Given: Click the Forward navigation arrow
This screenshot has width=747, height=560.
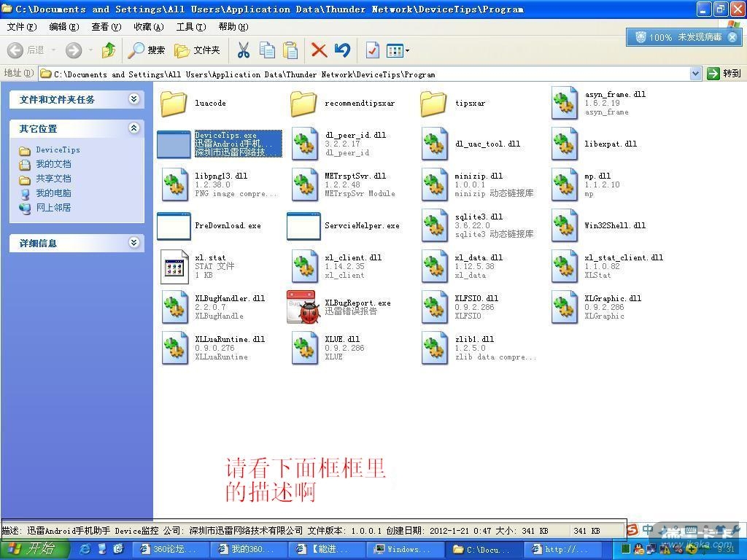Looking at the screenshot, I should pos(74,50).
